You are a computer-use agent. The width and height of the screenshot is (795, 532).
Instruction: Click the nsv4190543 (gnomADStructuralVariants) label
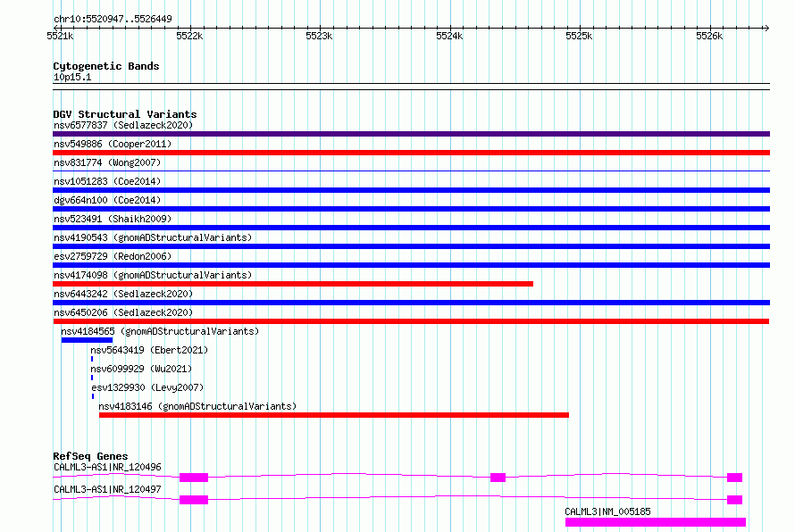point(153,237)
